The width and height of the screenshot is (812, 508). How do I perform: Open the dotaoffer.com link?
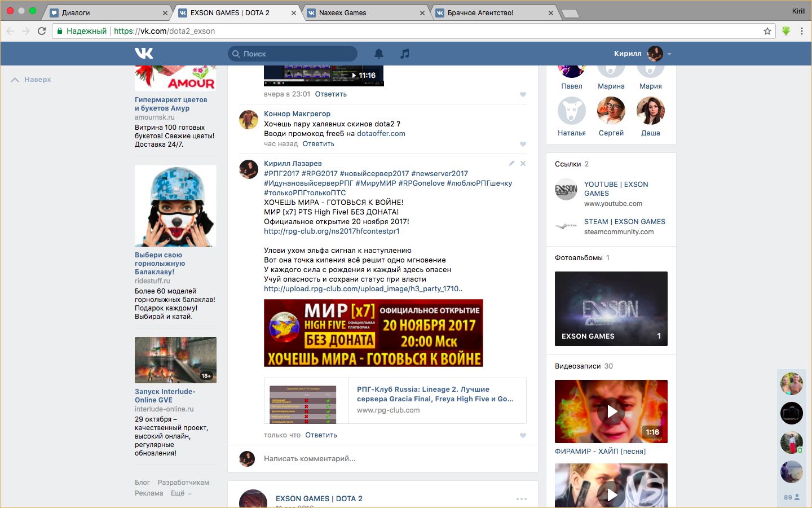click(x=381, y=134)
